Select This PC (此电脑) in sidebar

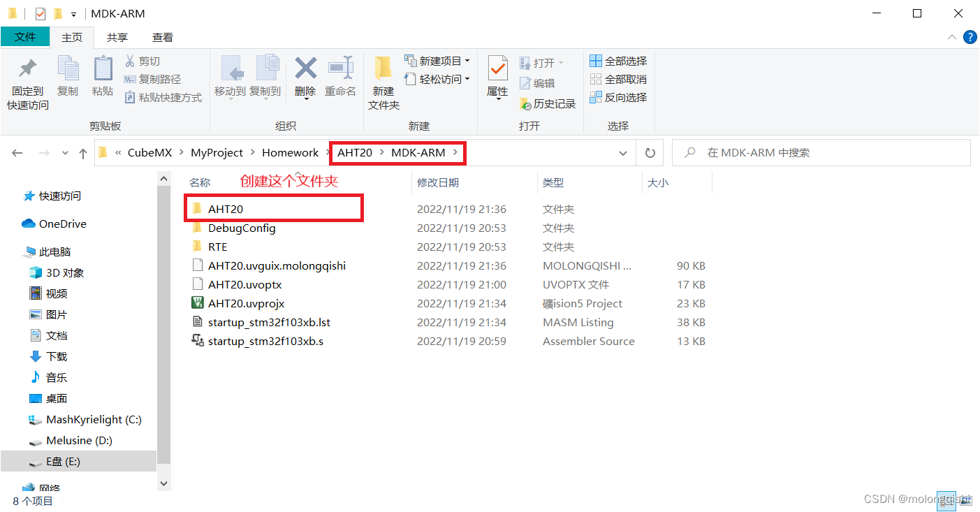[x=47, y=252]
